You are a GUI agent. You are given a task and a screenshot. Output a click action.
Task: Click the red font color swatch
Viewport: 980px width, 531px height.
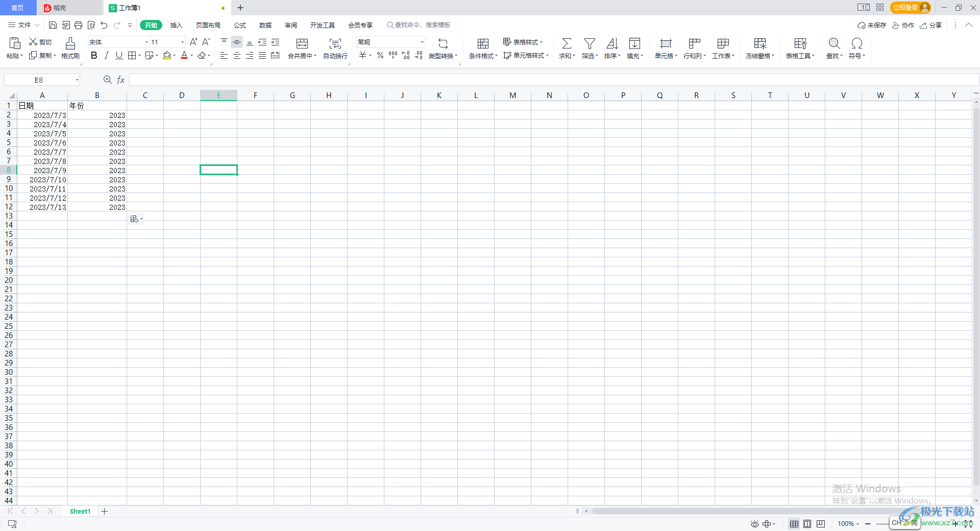[x=184, y=55]
